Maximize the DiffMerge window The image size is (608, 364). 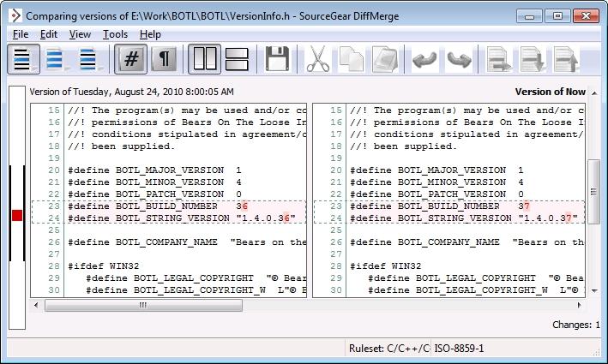click(557, 16)
